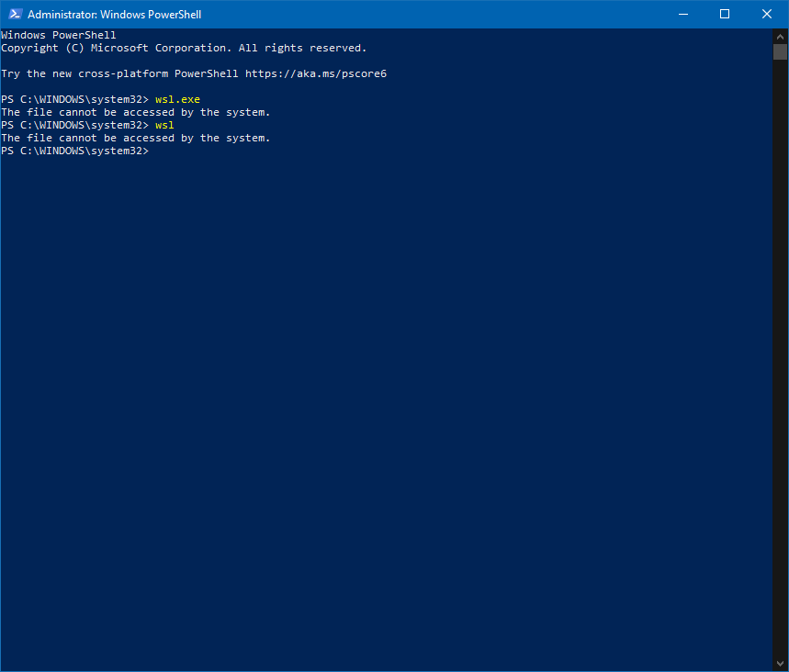
Task: Click the 'Try the new cross-platform PowerShell' text
Action: click(119, 74)
